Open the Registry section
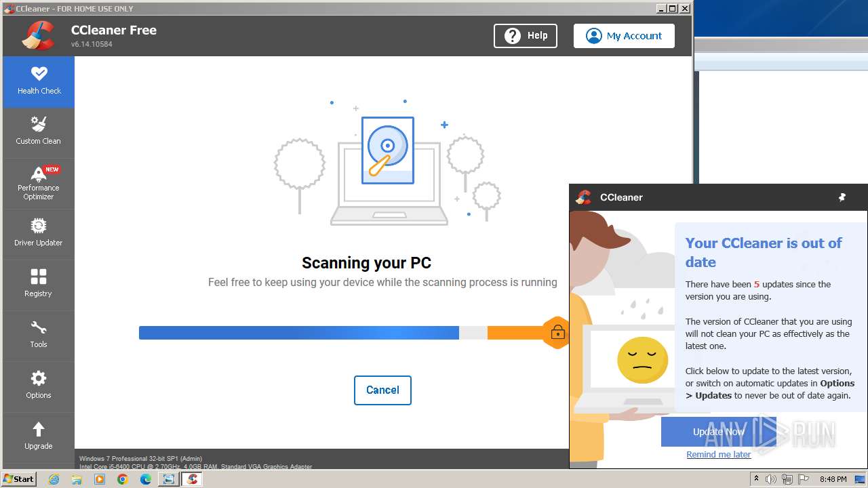 (x=39, y=285)
